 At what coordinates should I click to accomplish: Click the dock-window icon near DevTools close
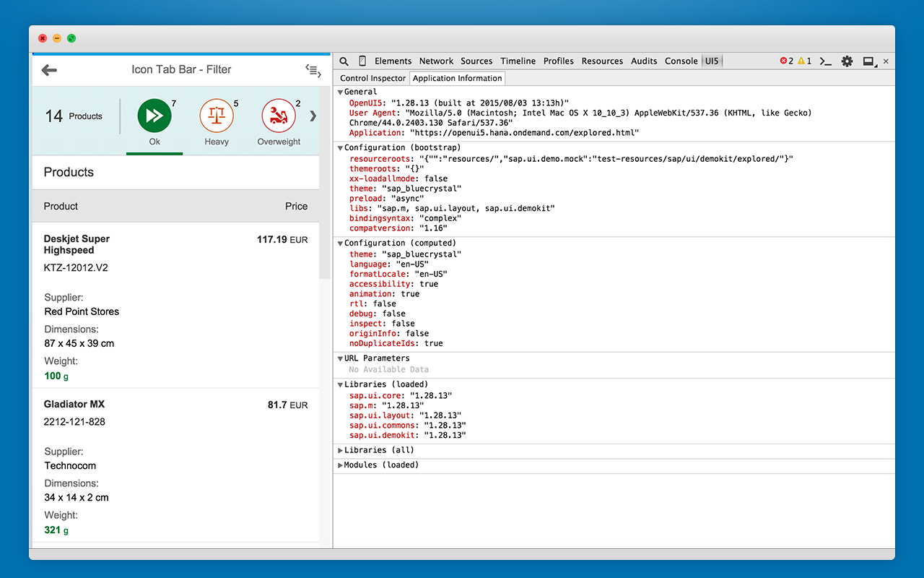(868, 61)
